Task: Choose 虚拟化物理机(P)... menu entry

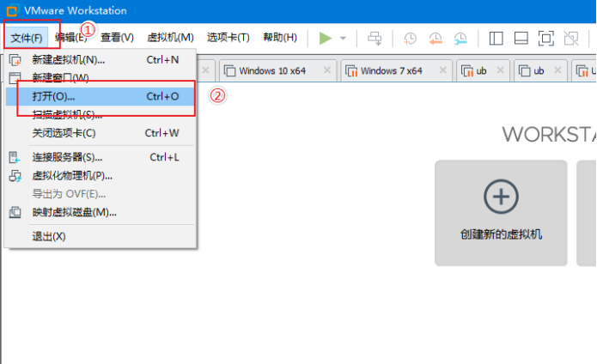Action: pos(101,176)
